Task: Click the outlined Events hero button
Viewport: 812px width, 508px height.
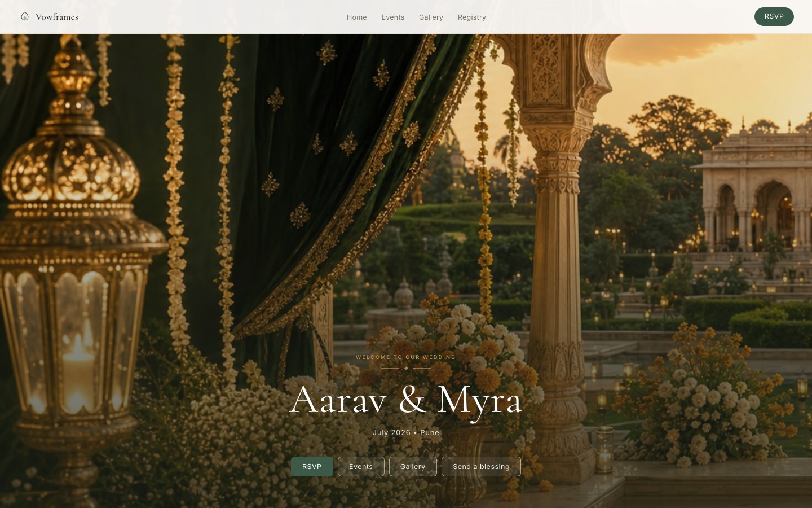Action: coord(361,466)
